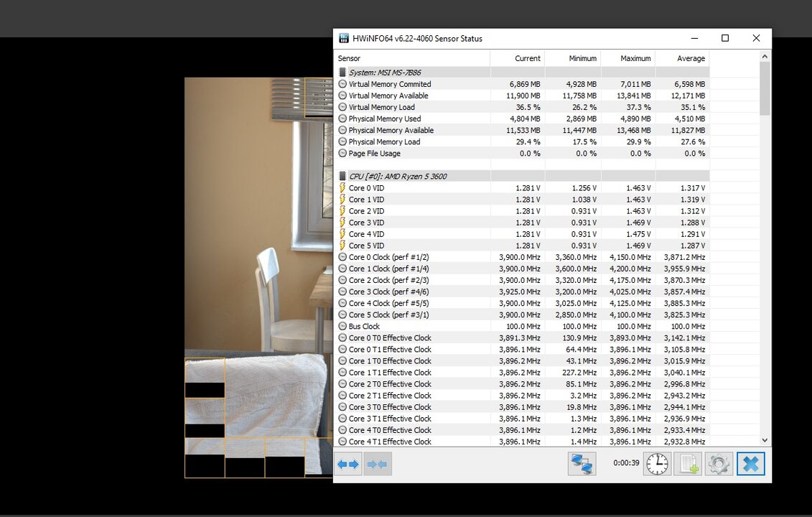Viewport: 812px width, 517px height.
Task: Click the expand window arrows button
Action: [348, 464]
